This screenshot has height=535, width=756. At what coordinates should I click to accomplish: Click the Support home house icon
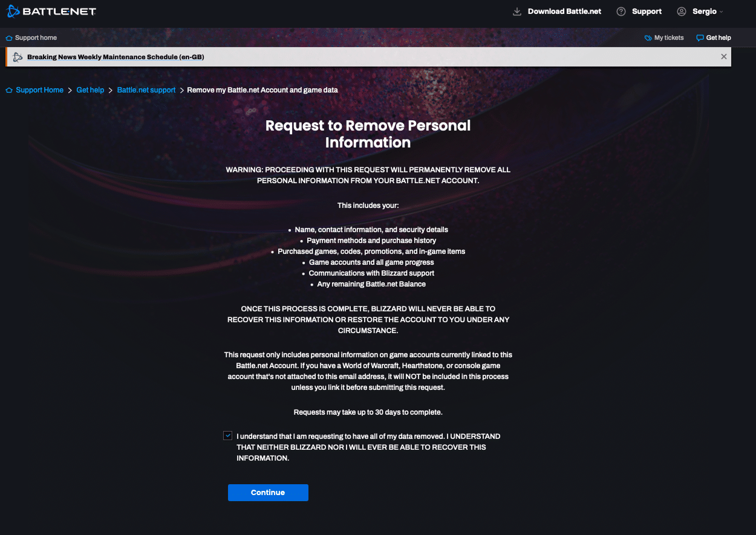pos(9,38)
